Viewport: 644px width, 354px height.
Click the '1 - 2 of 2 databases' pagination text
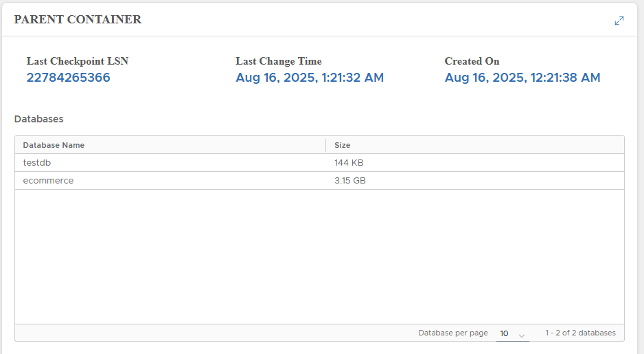[x=580, y=333]
